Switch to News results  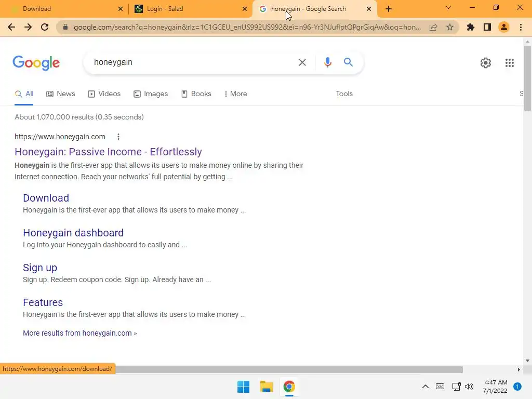61,94
